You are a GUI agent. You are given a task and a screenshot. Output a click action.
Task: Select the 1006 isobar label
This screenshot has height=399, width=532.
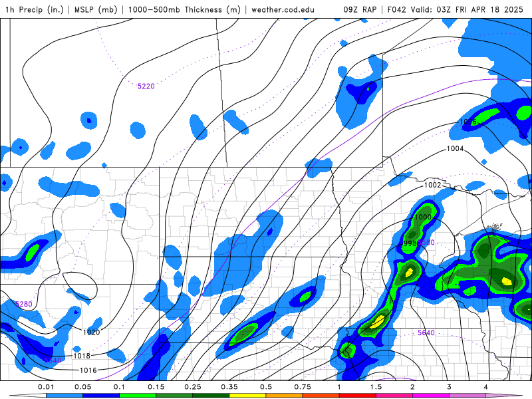468,122
